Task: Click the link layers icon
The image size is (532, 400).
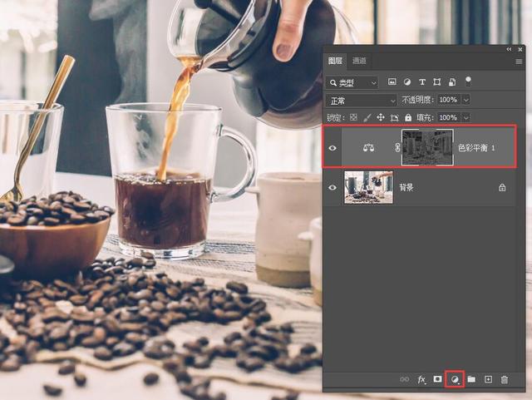Action: tap(405, 379)
